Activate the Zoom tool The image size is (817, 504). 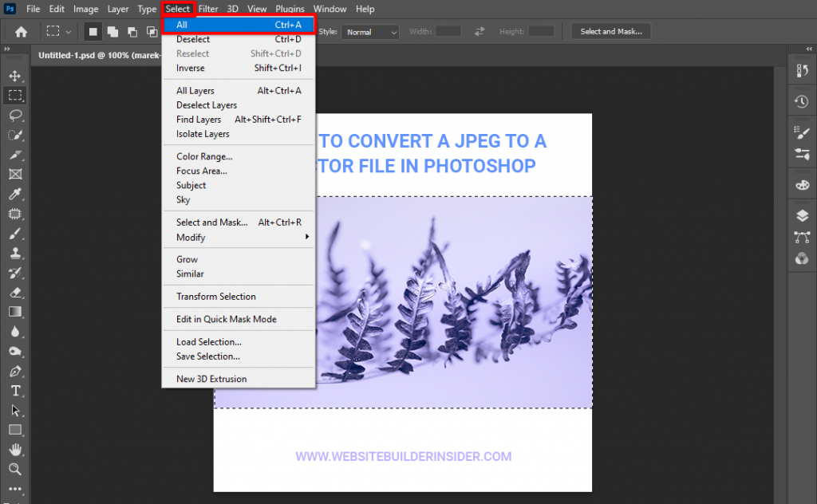coord(15,469)
